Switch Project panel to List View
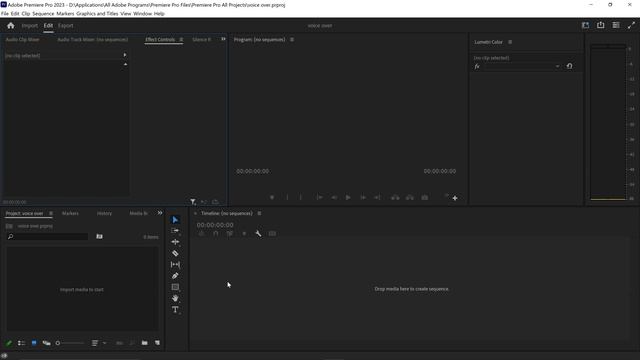 [x=21, y=343]
